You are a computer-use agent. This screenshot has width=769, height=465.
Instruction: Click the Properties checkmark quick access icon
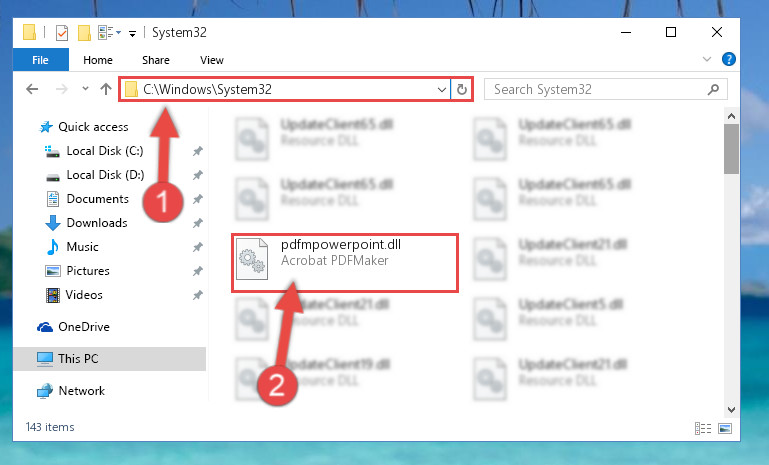(x=62, y=33)
